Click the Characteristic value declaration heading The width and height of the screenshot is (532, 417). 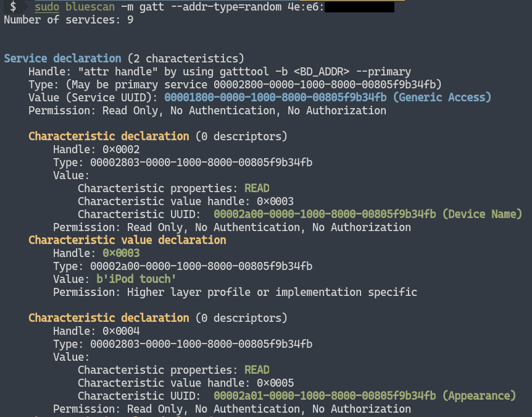[127, 240]
